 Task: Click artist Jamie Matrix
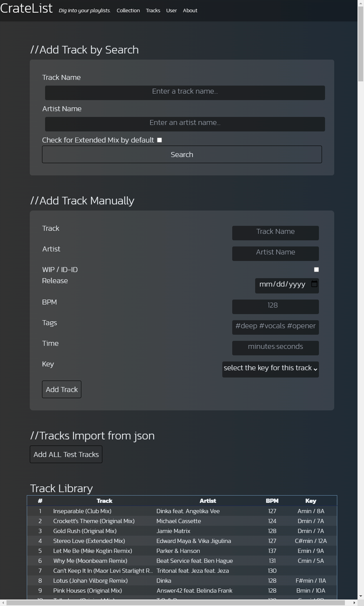coord(173,531)
